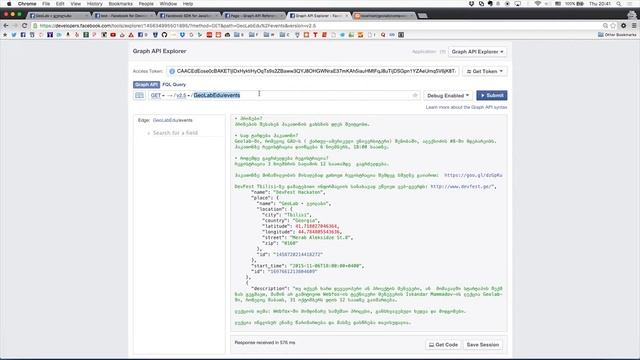Click the battery 100% indicator
The image size is (640, 360).
click(x=574, y=4)
